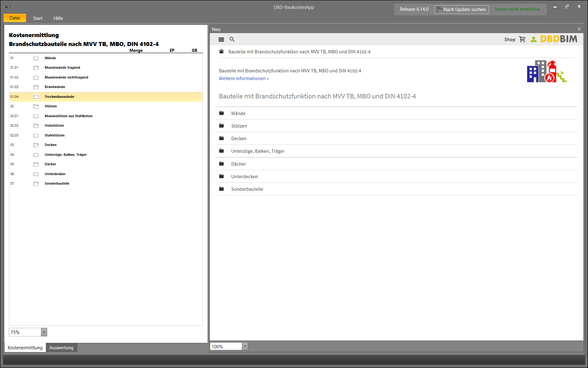Click the Shop link in browser toolbar
This screenshot has height=368, width=588.
coord(510,40)
